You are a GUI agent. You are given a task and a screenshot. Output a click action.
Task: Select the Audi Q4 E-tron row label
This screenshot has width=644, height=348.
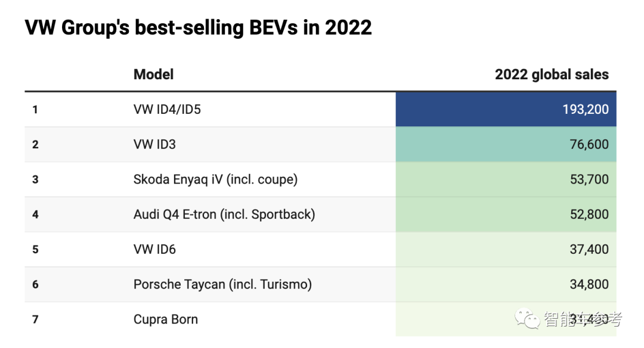pyautogui.click(x=224, y=215)
